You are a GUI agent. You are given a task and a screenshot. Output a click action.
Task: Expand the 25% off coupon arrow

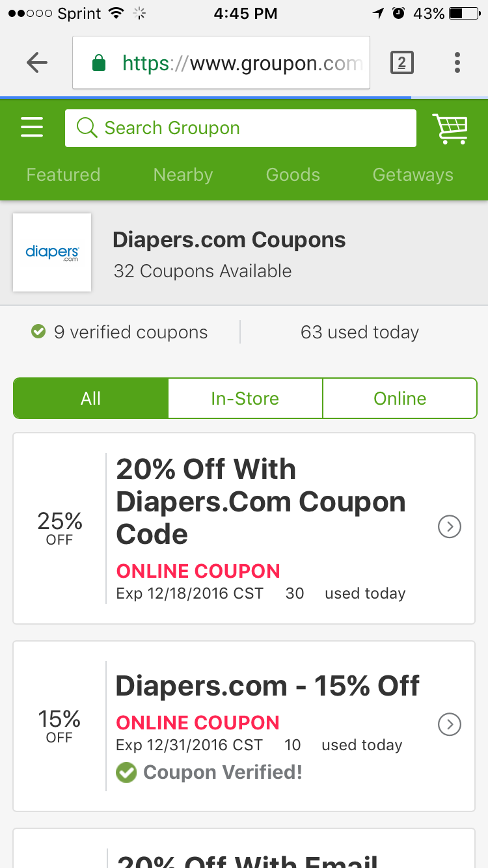(450, 526)
